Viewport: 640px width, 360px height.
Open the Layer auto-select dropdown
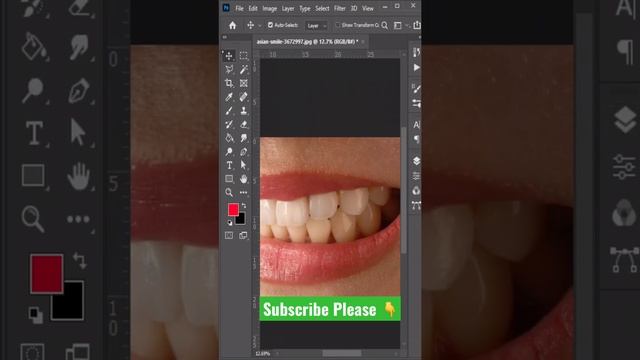(x=316, y=26)
